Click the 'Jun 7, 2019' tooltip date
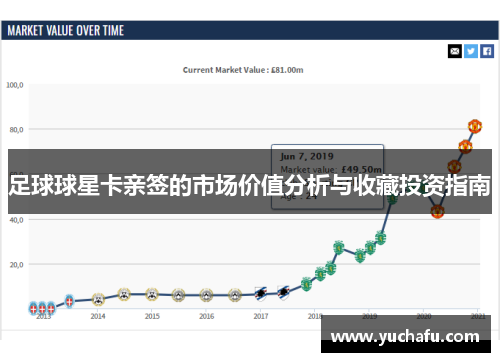Viewport: 500px width, 362px height. (x=307, y=156)
